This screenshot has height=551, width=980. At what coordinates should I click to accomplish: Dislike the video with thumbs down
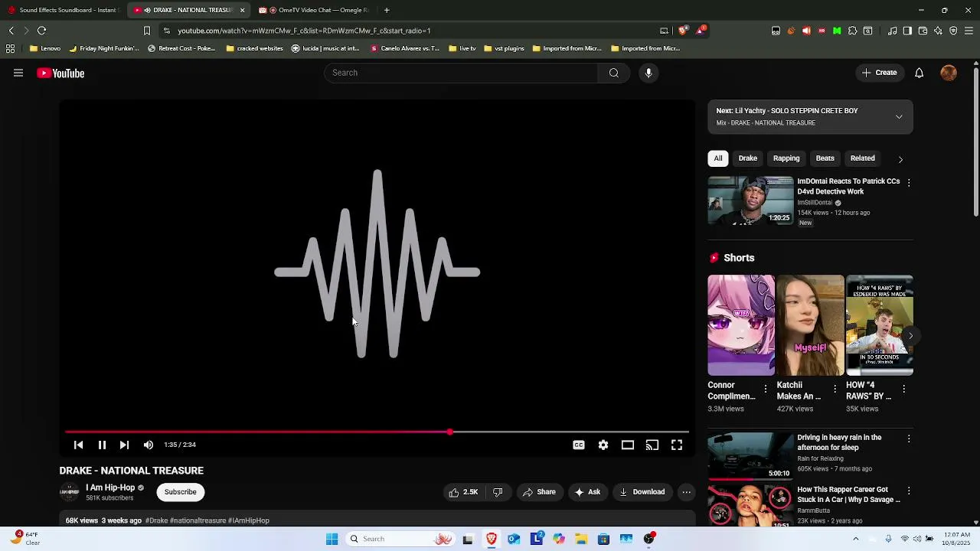tap(498, 492)
